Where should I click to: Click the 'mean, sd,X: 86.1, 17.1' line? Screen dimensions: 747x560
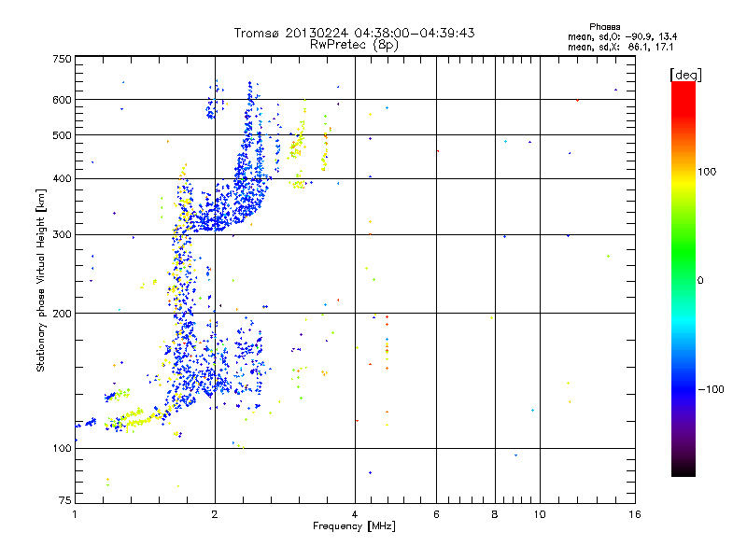tap(621, 47)
